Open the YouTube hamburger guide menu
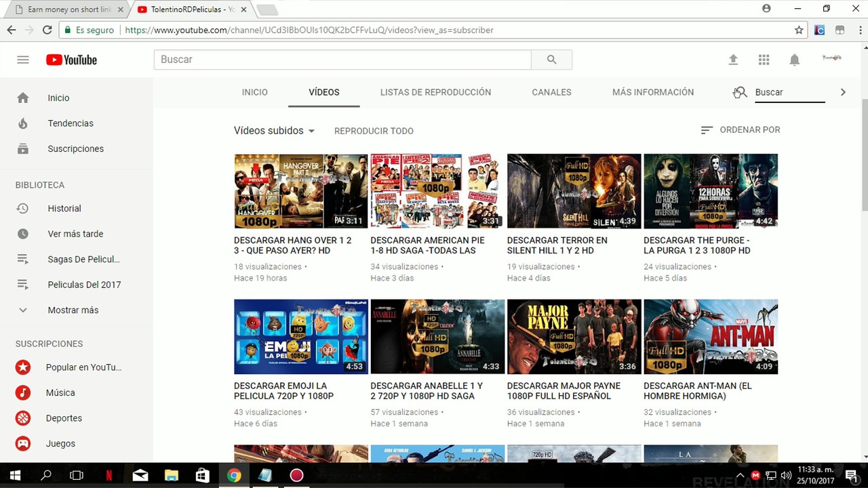The width and height of the screenshot is (868, 488). point(23,60)
